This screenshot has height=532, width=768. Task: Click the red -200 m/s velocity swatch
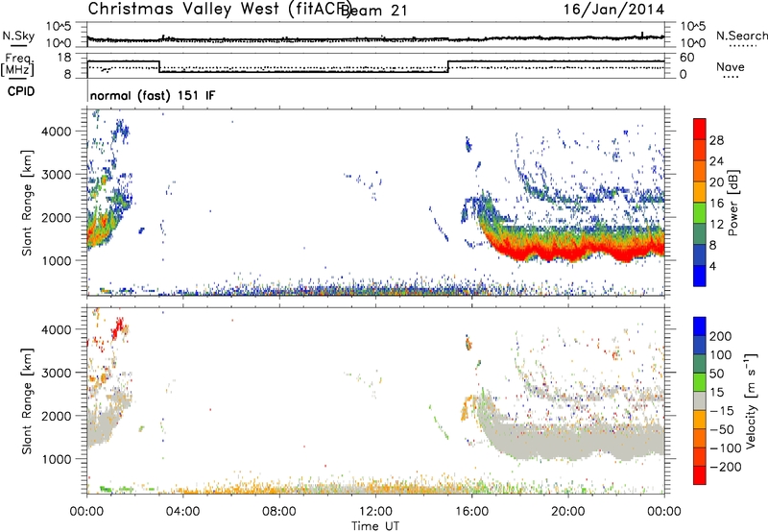click(x=700, y=475)
